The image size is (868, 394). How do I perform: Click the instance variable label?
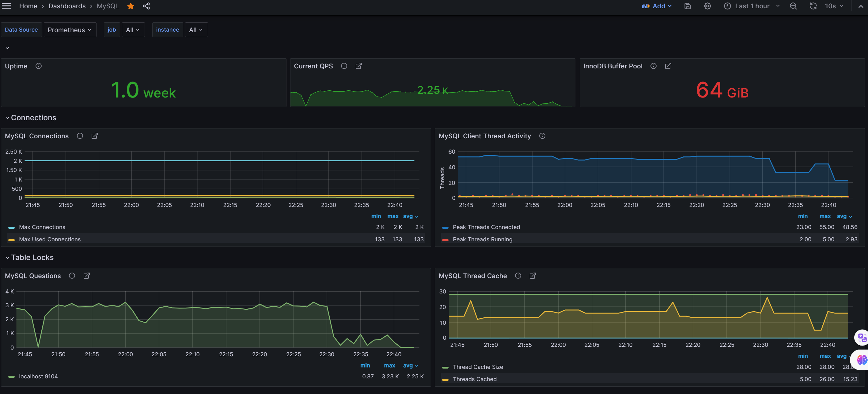(x=168, y=30)
